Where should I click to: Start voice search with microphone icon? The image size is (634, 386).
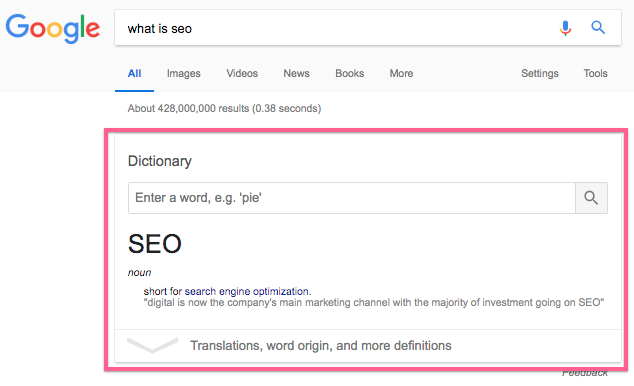[x=565, y=28]
